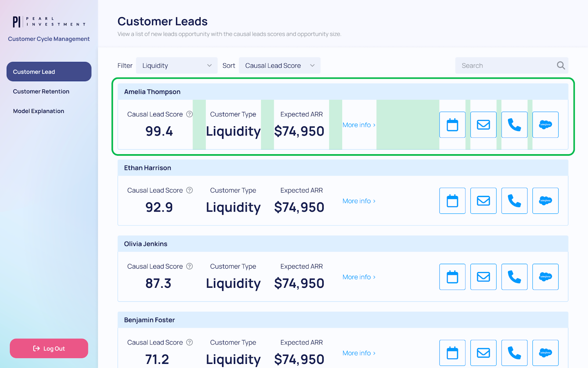Open calendar for Ethan Harrison

click(452, 201)
